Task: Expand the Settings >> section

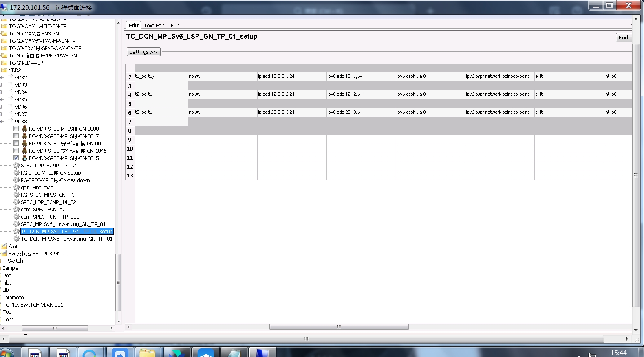Action: click(x=143, y=52)
